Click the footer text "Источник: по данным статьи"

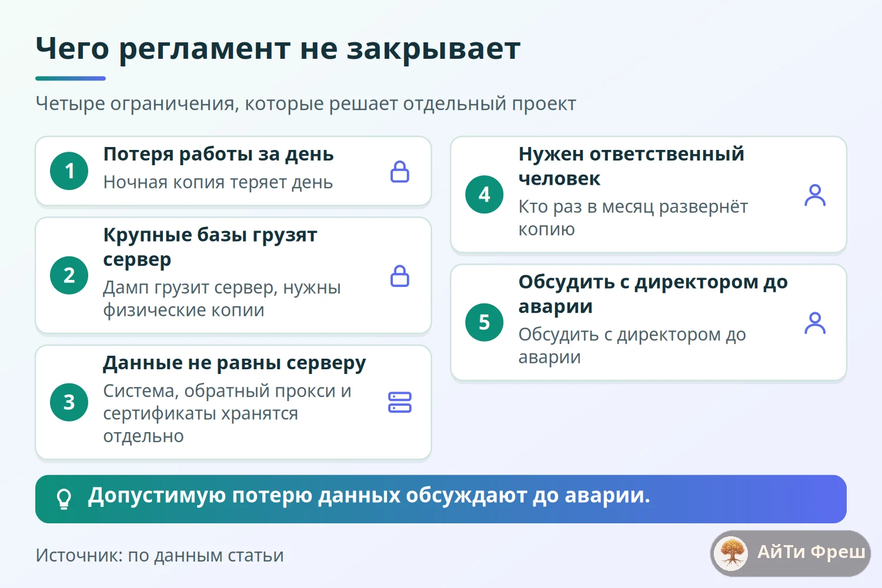pos(160,555)
